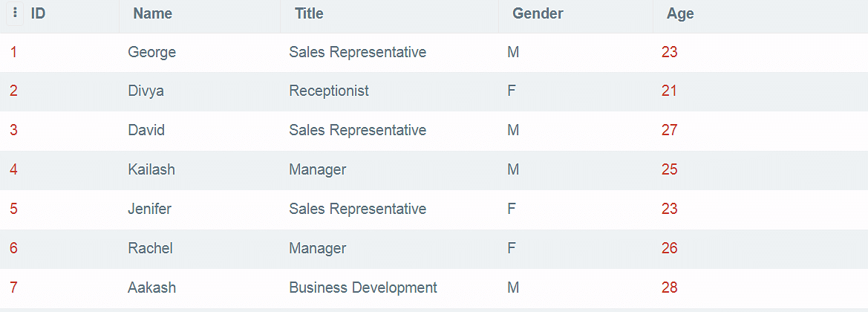Click the Aakash name cell
The height and width of the screenshot is (312, 868).
pos(151,287)
